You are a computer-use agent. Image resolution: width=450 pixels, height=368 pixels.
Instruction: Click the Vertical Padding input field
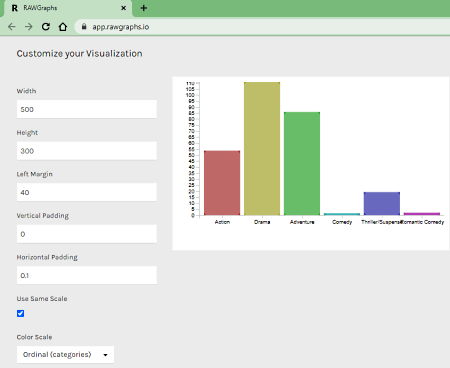(x=87, y=234)
